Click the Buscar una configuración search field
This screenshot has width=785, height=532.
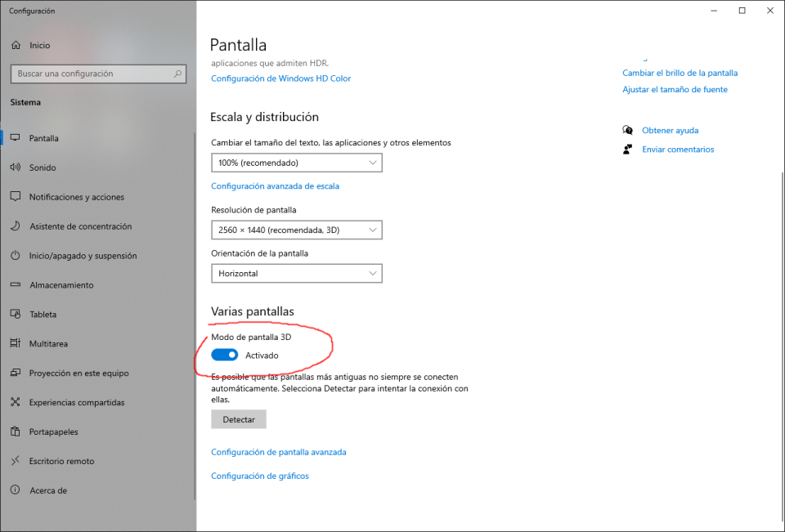point(90,74)
